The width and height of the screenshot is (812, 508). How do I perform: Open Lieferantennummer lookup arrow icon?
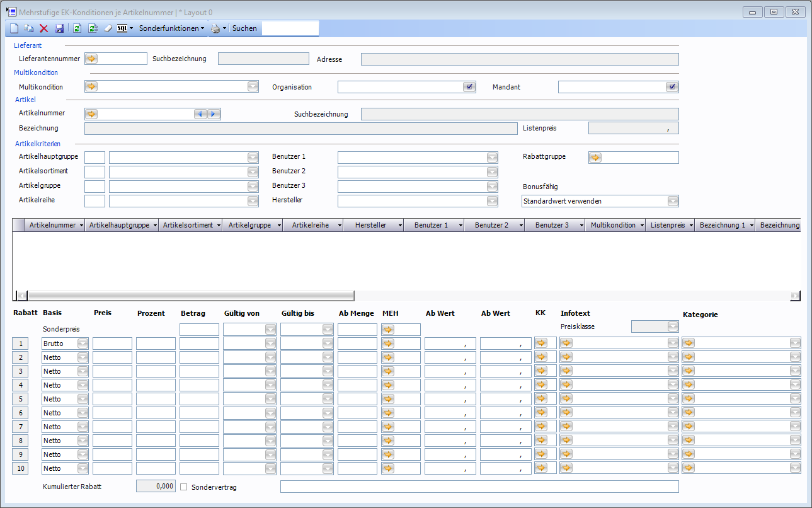click(x=91, y=59)
